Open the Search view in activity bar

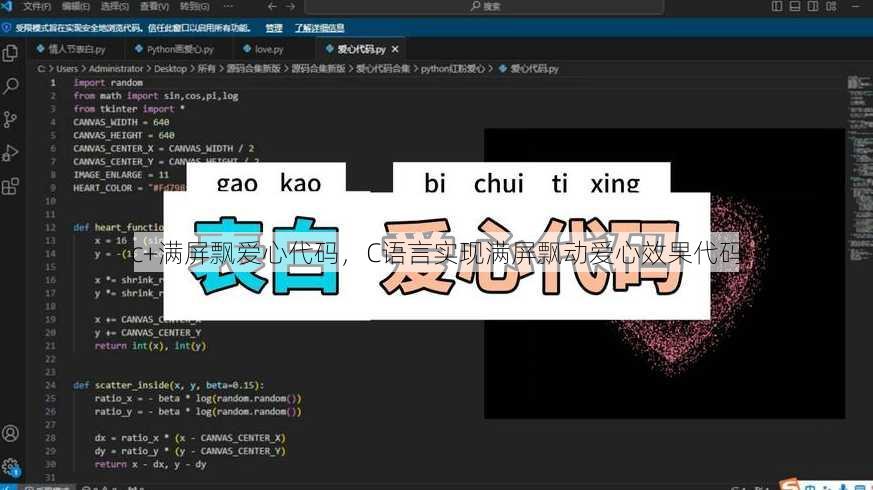11,86
